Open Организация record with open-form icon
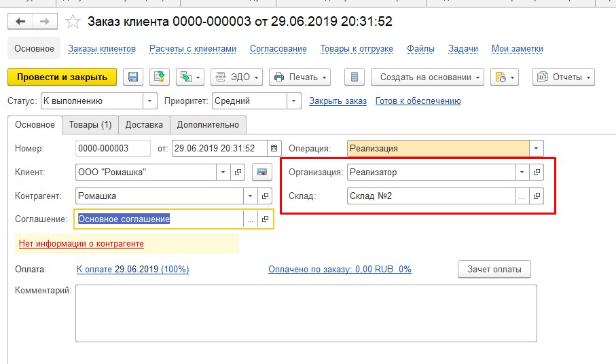 (537, 172)
